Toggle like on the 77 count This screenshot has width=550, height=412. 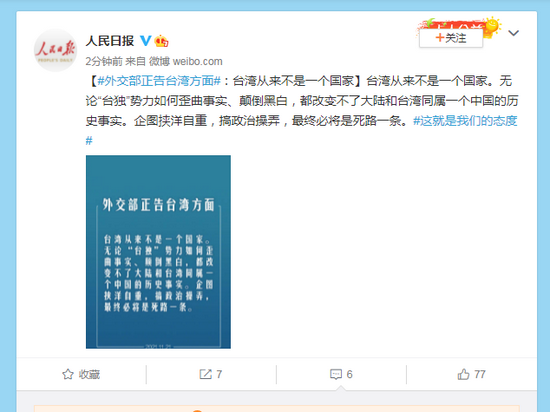pos(471,374)
